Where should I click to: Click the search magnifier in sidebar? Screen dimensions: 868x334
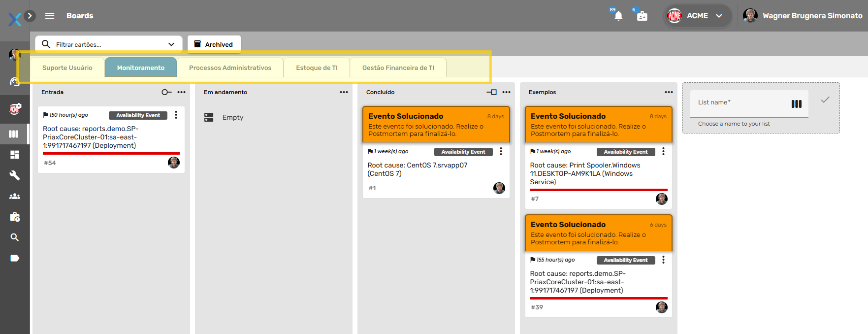coord(15,237)
